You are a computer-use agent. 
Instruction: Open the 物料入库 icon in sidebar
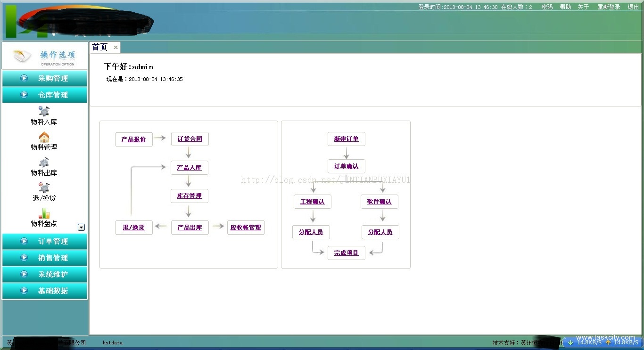44,111
